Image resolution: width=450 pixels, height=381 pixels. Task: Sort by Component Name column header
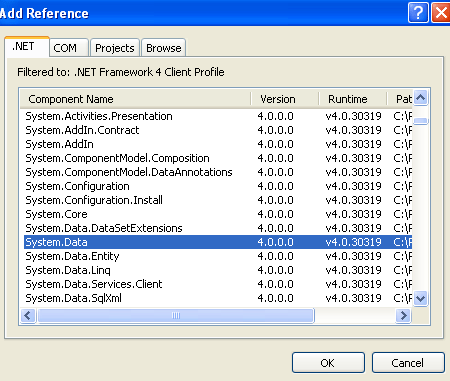pos(135,99)
